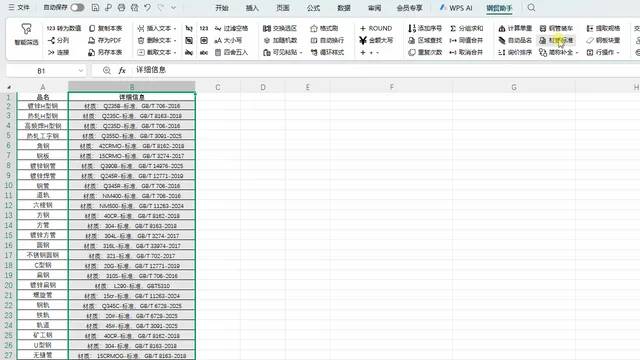Click the 取消合并 tool
Image resolution: width=640 pixels, height=360 pixels.
[x=467, y=52]
